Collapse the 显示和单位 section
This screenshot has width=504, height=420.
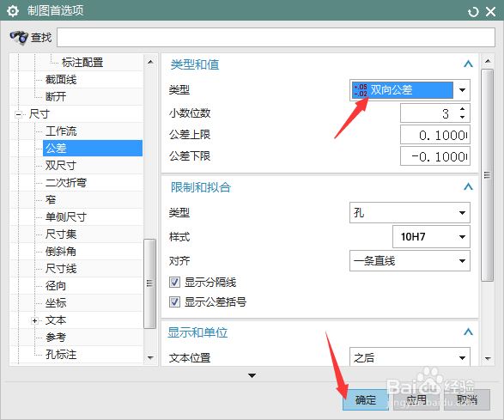click(x=468, y=332)
